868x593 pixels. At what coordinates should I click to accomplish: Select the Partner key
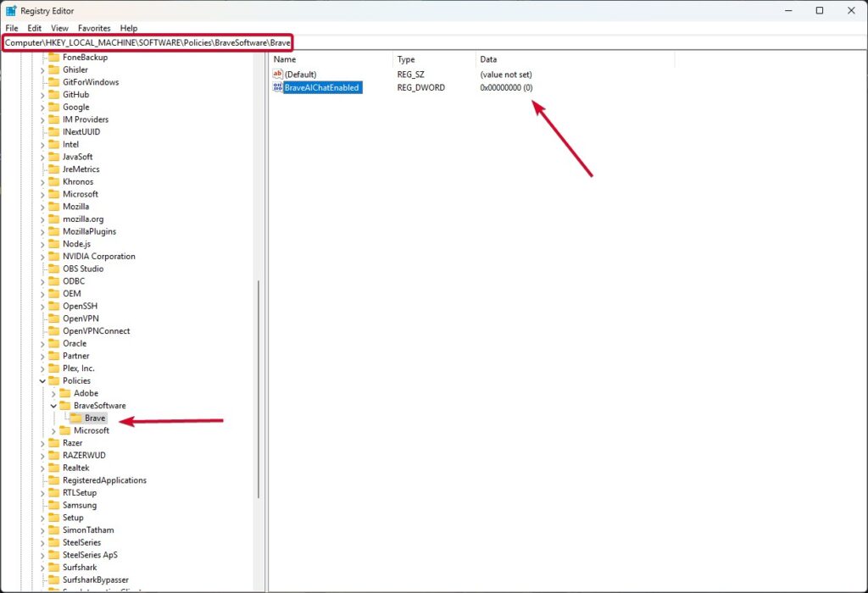click(x=75, y=356)
